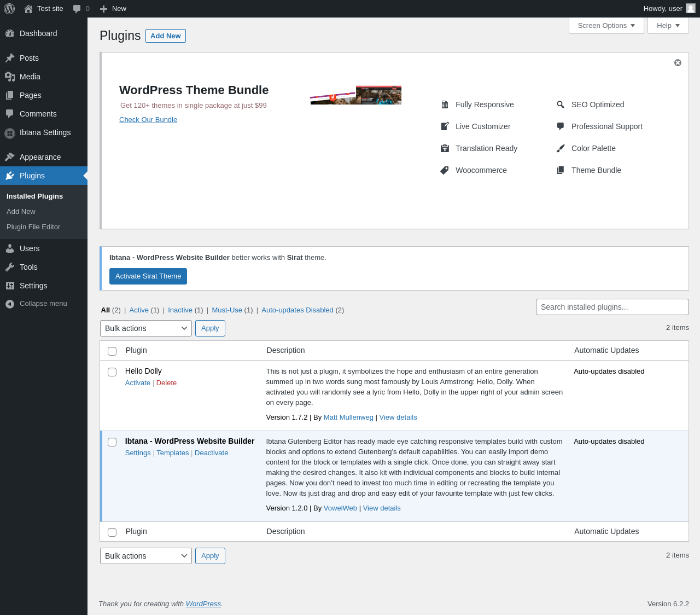Filter plugins by Must-Use

tap(227, 310)
